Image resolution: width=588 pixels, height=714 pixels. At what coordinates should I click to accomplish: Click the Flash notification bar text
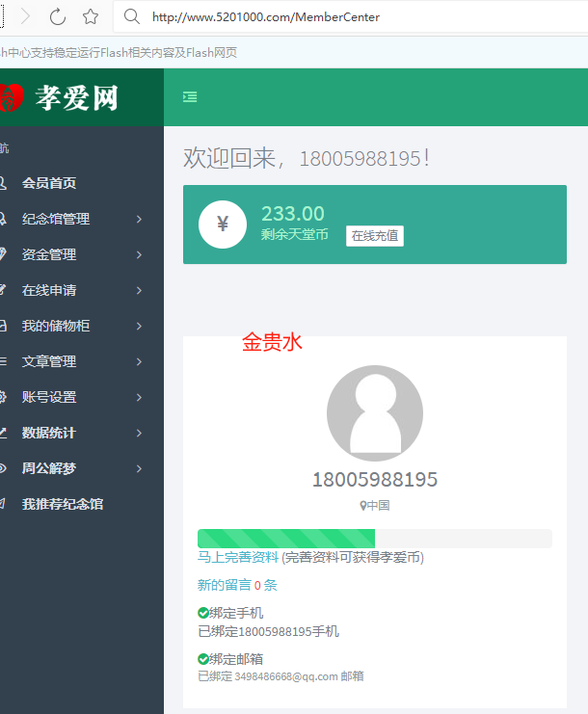[x=119, y=53]
